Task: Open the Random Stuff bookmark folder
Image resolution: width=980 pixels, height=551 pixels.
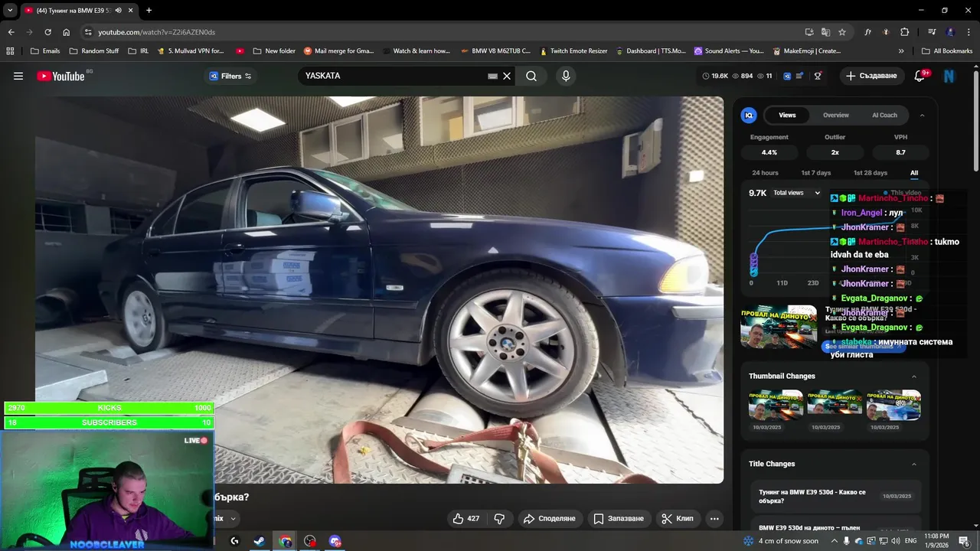Action: click(x=94, y=51)
